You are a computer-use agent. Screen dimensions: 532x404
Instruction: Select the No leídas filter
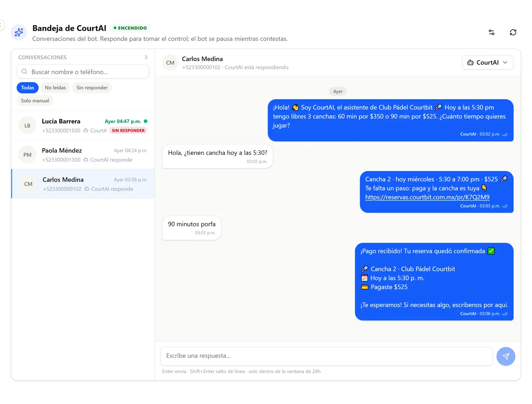55,88
